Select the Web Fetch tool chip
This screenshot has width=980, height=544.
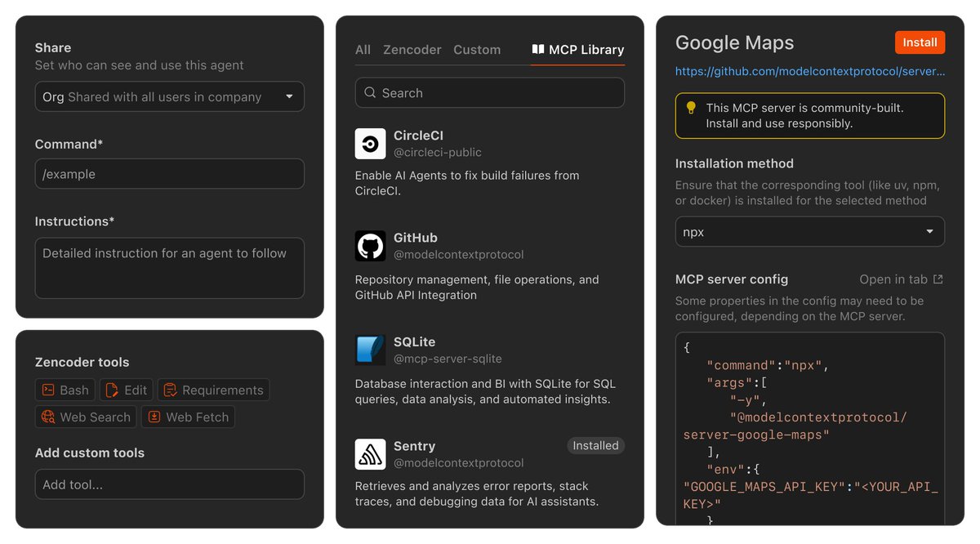189,417
